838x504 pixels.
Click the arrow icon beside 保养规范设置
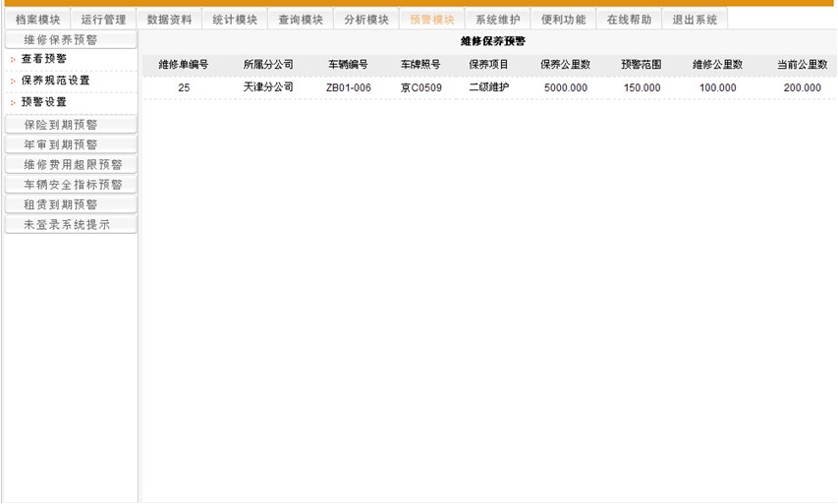(13, 82)
